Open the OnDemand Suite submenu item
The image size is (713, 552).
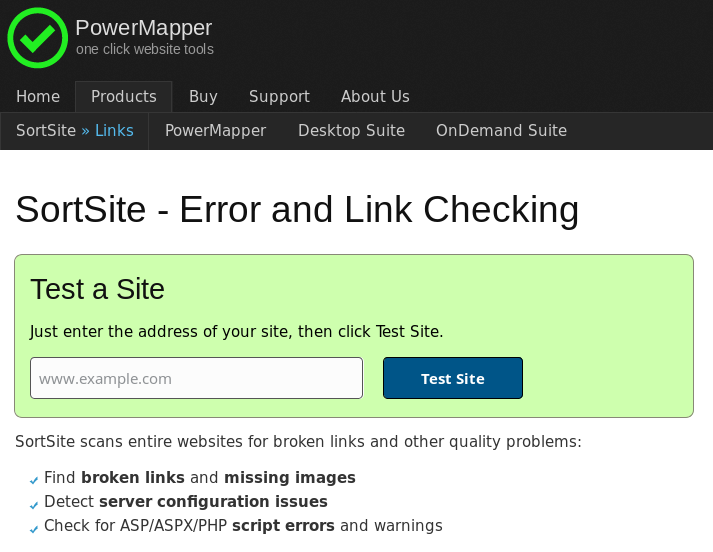pyautogui.click(x=502, y=130)
